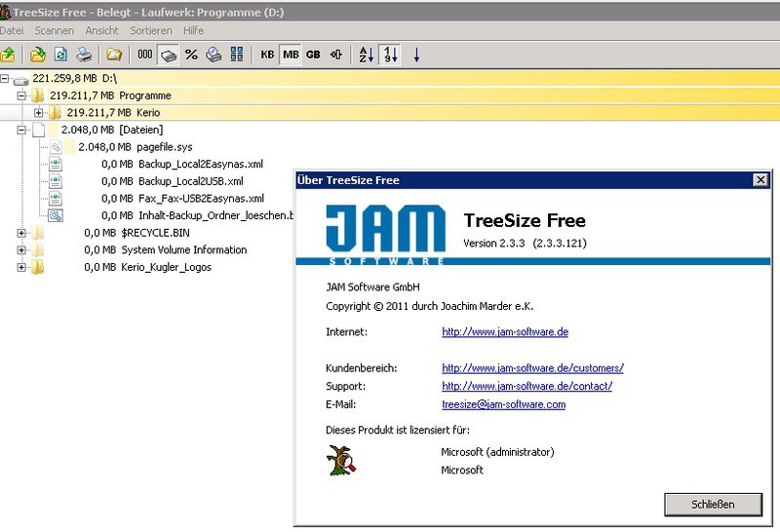Open the Scannen menu

tap(55, 30)
